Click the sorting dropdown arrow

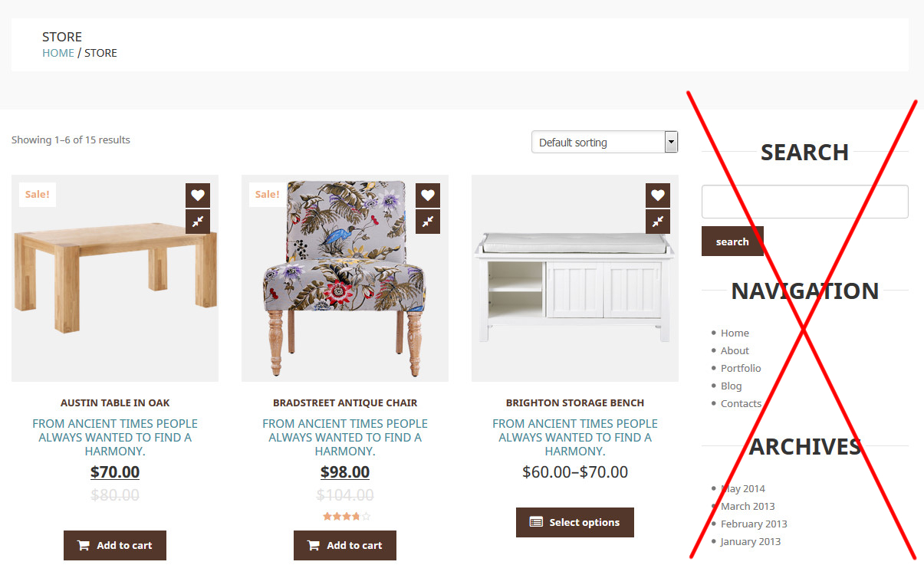672,142
